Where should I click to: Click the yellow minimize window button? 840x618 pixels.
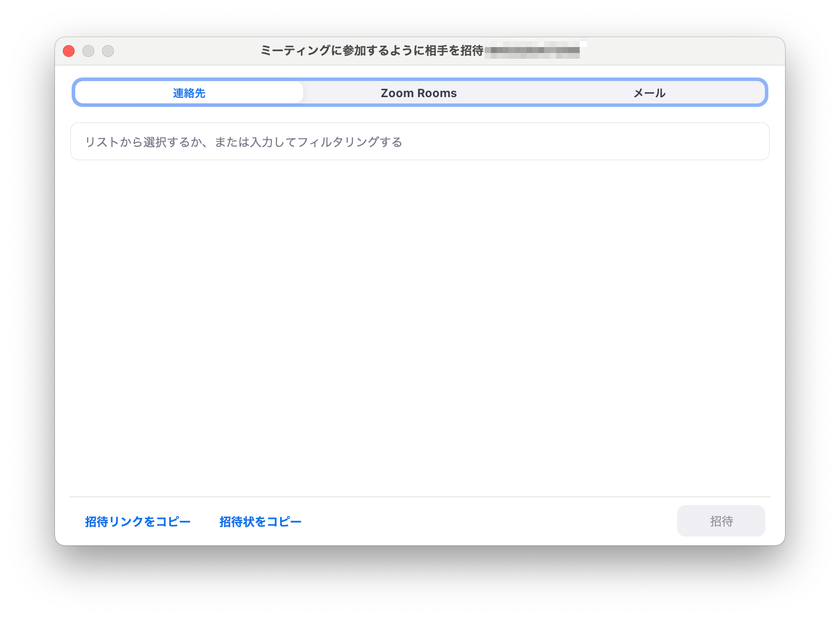(x=88, y=51)
